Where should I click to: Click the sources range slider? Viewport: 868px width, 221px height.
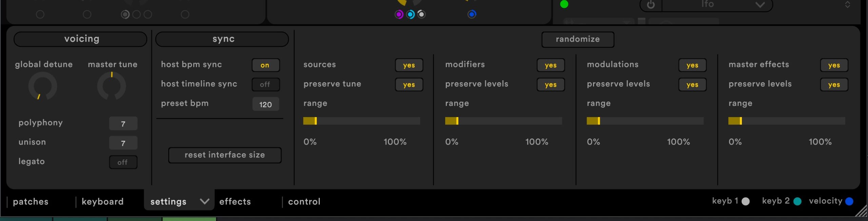click(361, 121)
